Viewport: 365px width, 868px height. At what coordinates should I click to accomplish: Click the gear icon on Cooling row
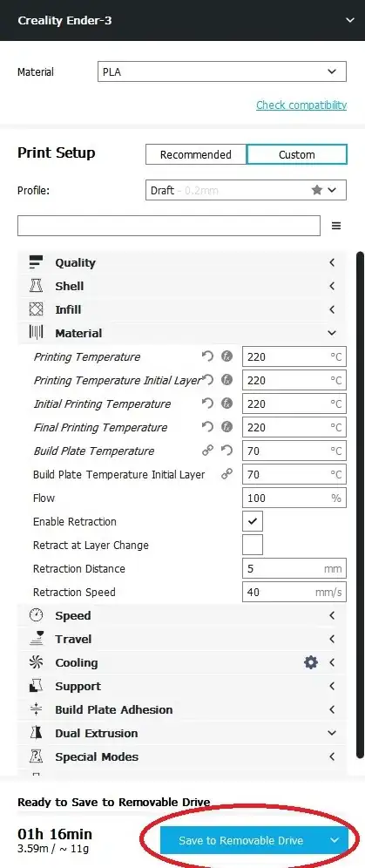(311, 662)
